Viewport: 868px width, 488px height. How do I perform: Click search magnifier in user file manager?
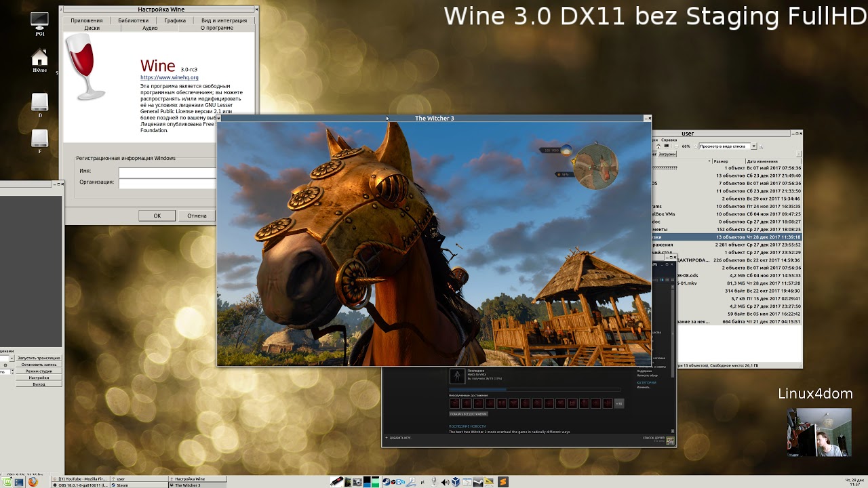coord(761,146)
